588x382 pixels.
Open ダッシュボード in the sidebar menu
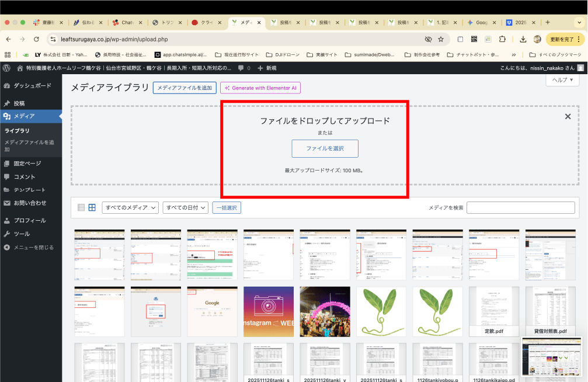(32, 85)
